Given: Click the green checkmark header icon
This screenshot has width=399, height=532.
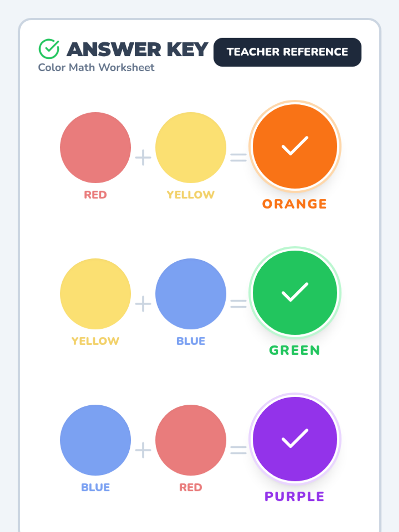Looking at the screenshot, I should point(49,49).
